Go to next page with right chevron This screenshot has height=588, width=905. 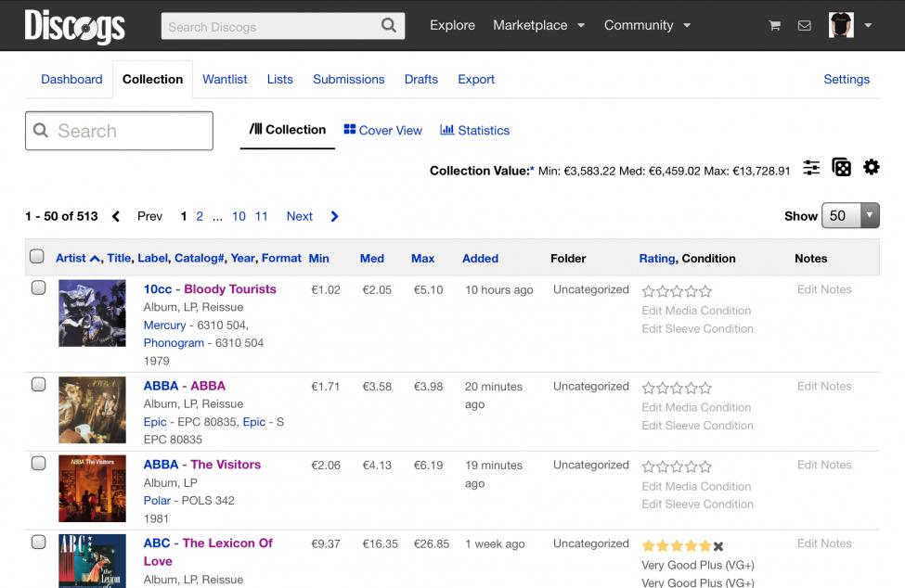click(x=335, y=216)
